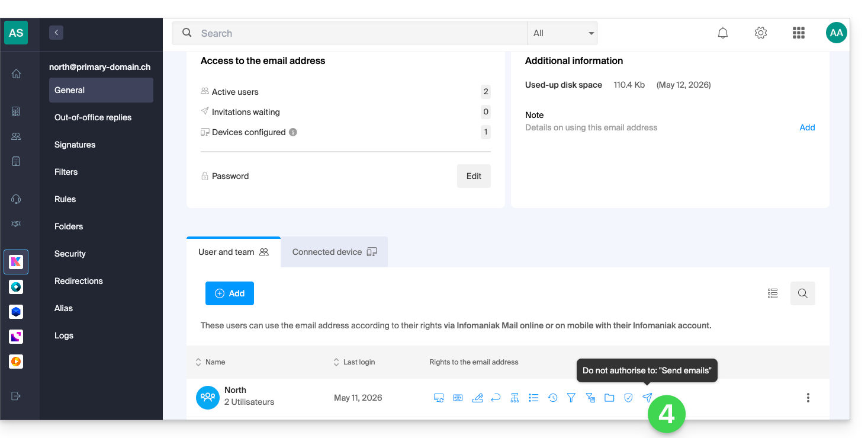
Task: Switch to the Connected device tab
Action: pyautogui.click(x=335, y=252)
